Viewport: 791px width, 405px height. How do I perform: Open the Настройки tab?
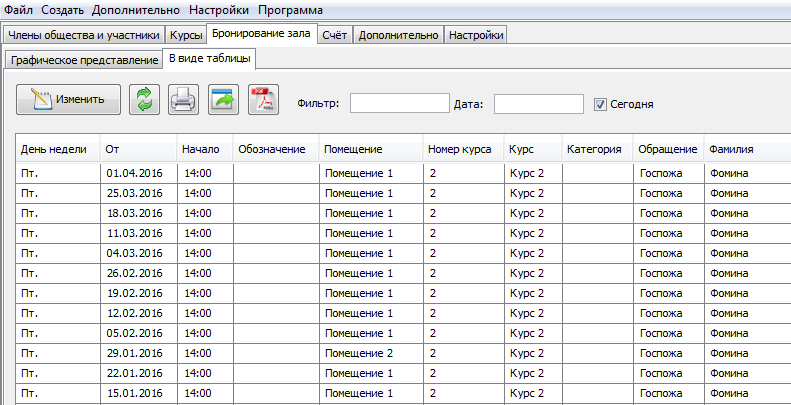click(x=476, y=35)
